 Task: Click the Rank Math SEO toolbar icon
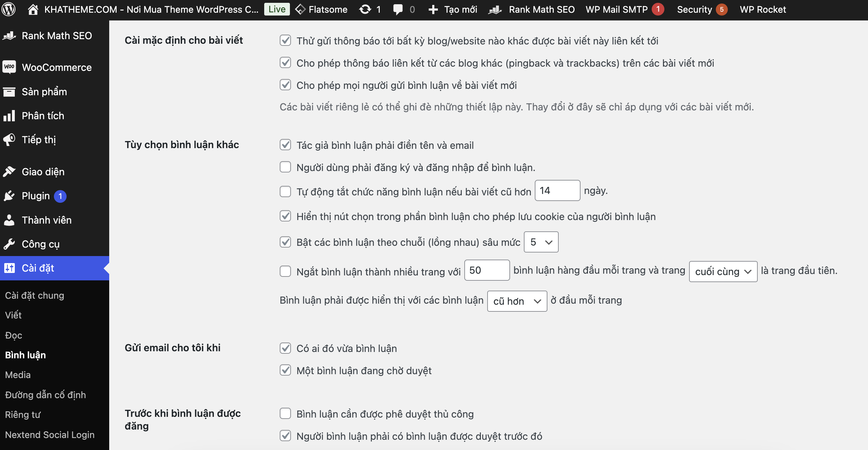495,10
